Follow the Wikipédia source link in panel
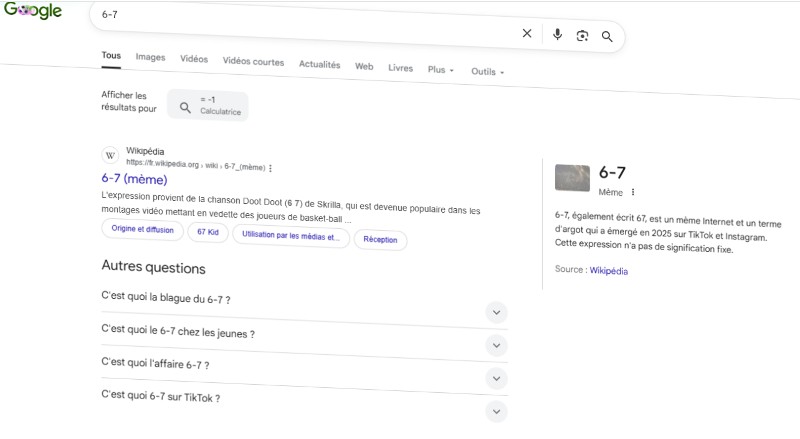This screenshot has width=800, height=439. coord(609,271)
